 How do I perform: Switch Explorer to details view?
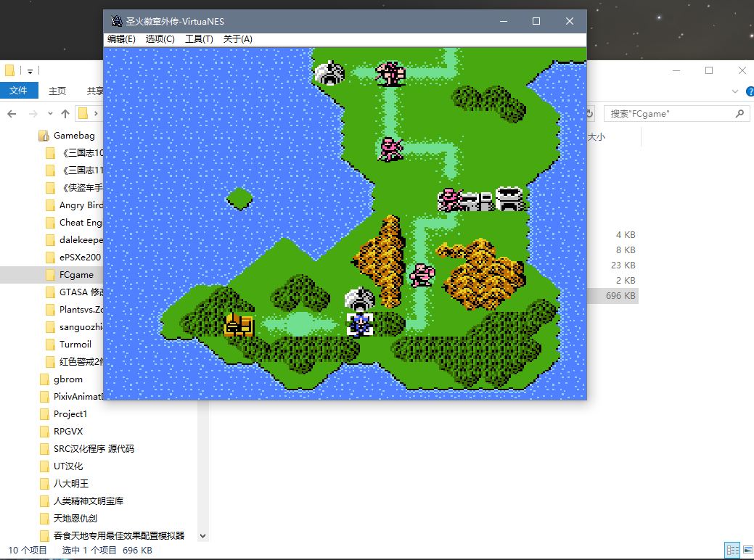[x=732, y=550]
